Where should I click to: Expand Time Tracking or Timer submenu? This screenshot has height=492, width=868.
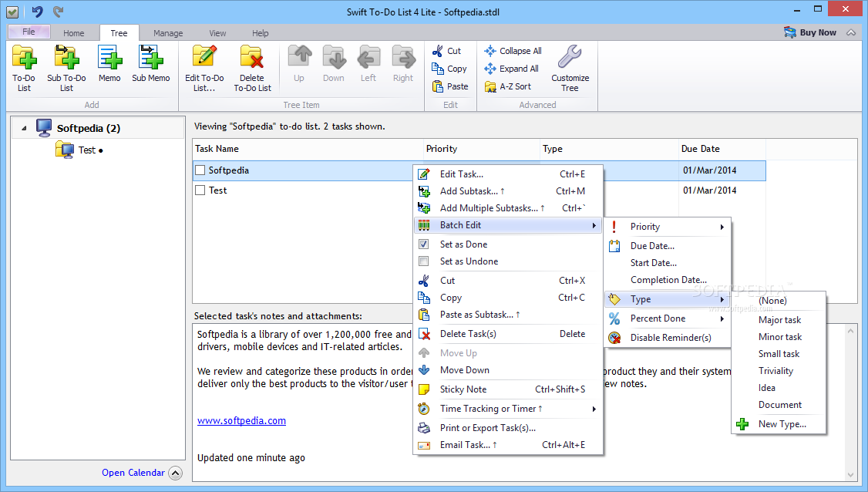coord(508,409)
